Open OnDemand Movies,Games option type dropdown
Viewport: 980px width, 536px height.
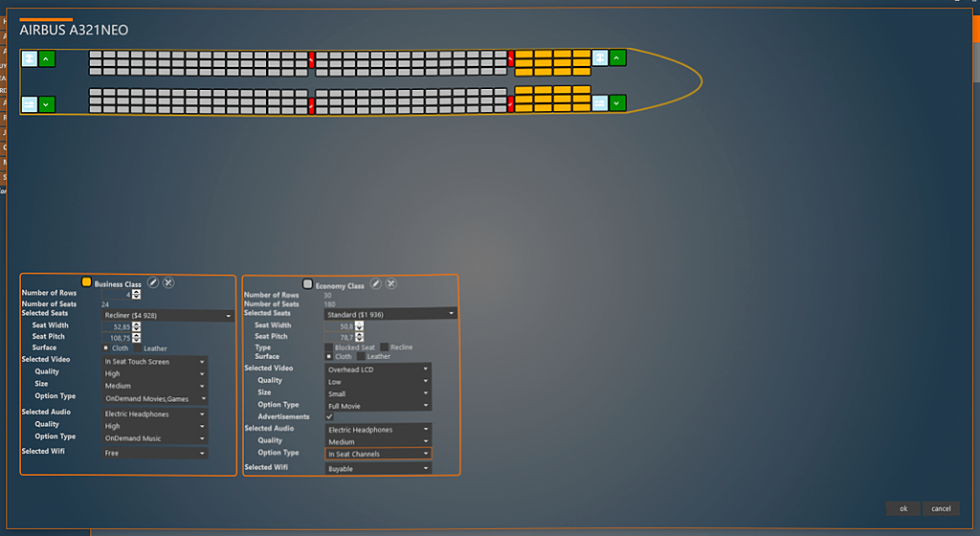(154, 398)
